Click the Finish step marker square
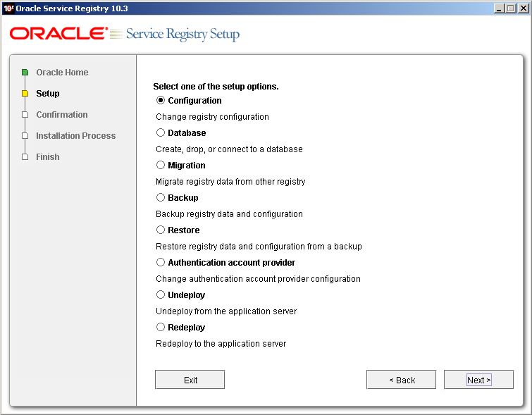The height and width of the screenshot is (415, 532). (25, 157)
